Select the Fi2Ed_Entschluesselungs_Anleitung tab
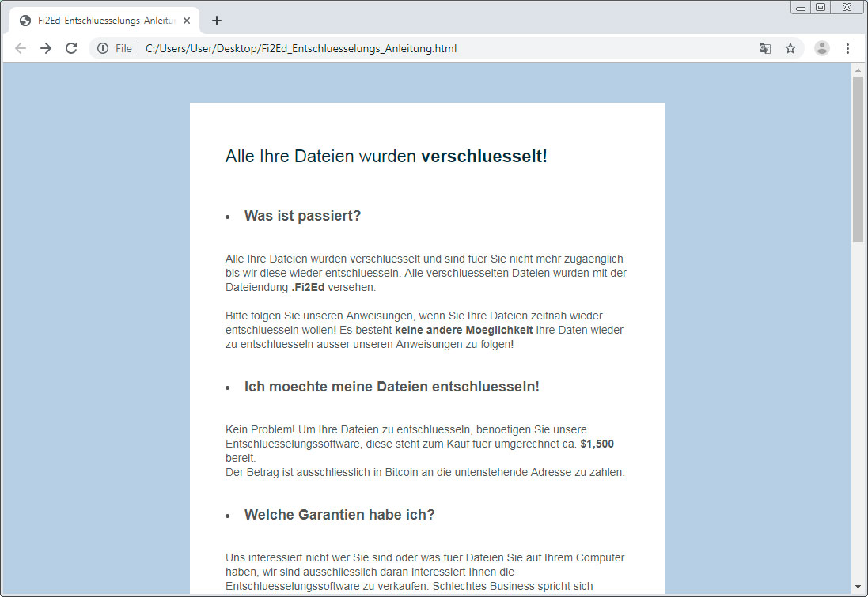 pyautogui.click(x=105, y=21)
